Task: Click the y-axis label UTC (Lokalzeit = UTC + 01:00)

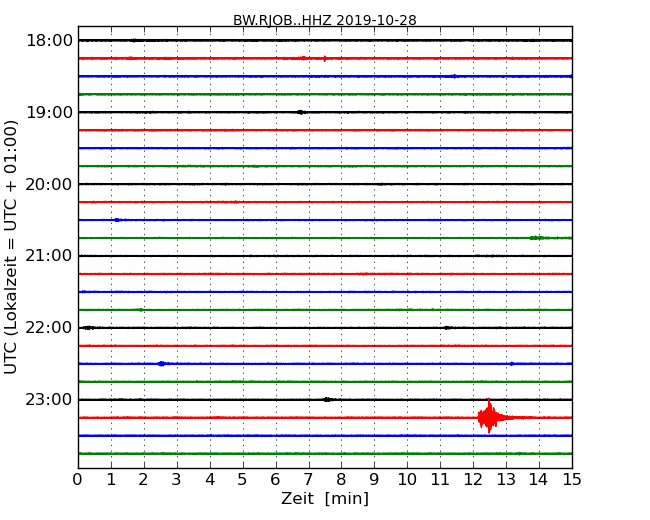Action: click(11, 247)
